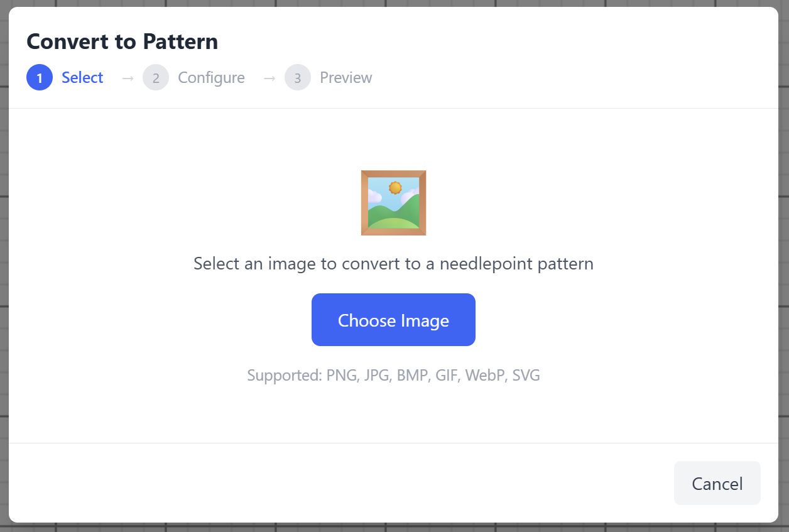This screenshot has width=789, height=532.
Task: Click the gray step 3 circle
Action: 298,78
